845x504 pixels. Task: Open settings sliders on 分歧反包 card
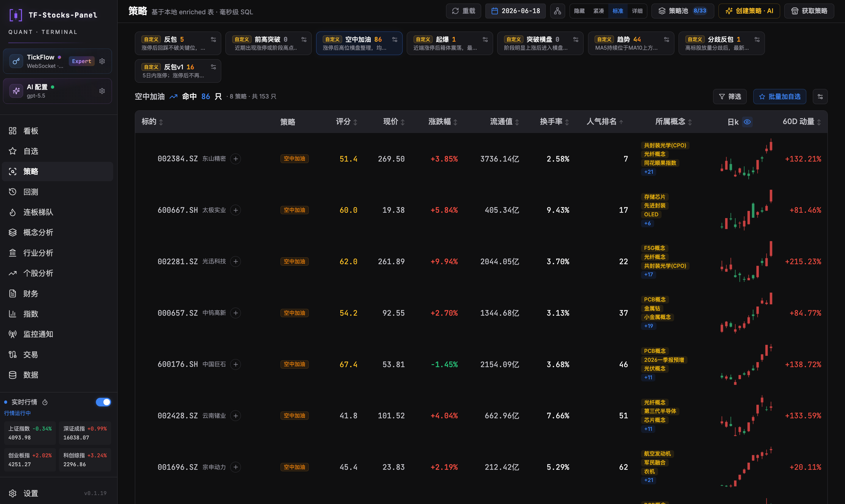pyautogui.click(x=757, y=39)
